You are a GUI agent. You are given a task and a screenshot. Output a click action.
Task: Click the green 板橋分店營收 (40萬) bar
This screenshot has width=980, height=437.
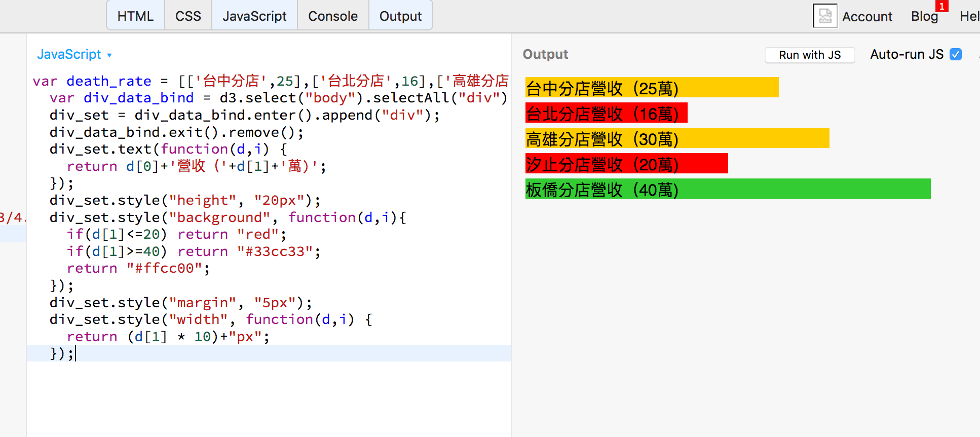pyautogui.click(x=728, y=189)
